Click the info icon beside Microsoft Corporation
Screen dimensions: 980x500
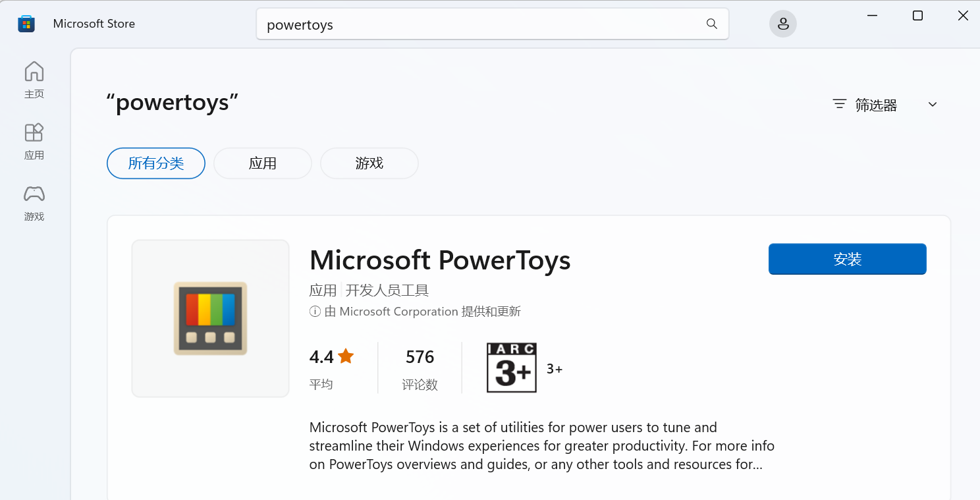315,312
